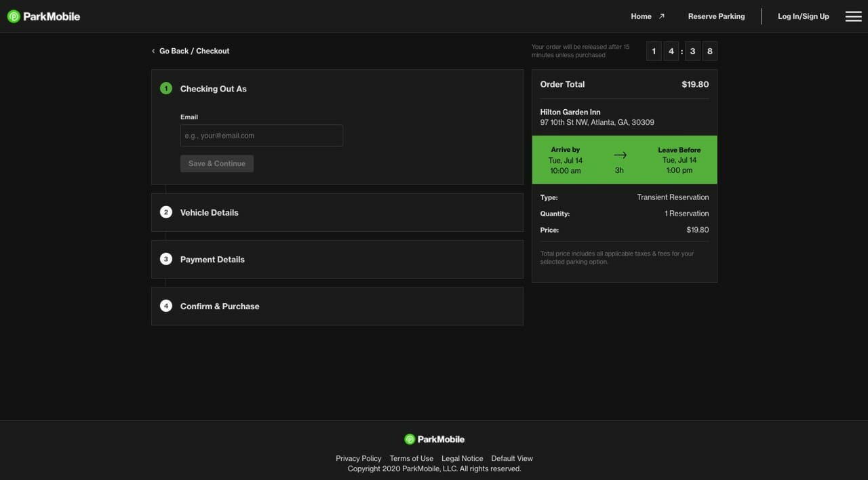Click the Save & Continue button
The width and height of the screenshot is (868, 480).
[x=217, y=163]
